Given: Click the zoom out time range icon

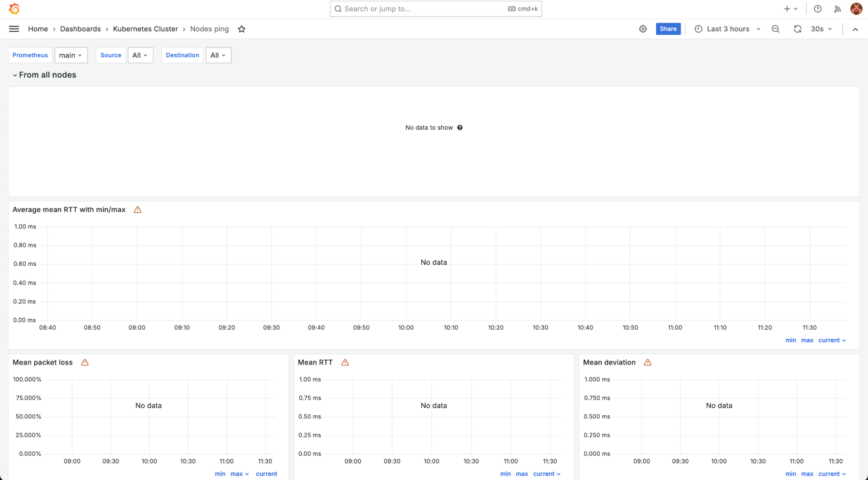Looking at the screenshot, I should tap(776, 29).
